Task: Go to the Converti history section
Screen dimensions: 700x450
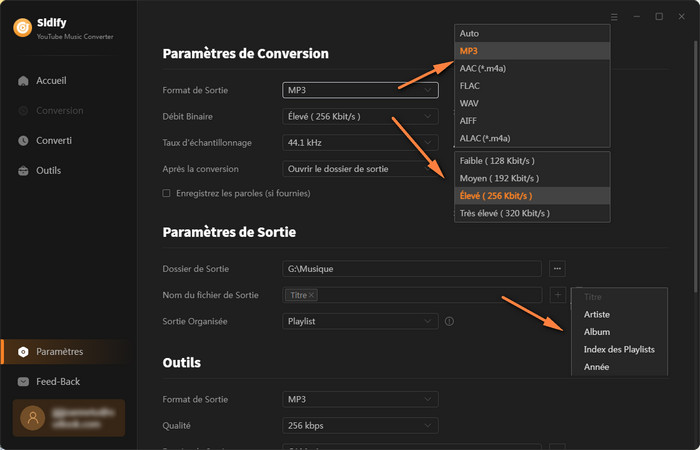Action: (53, 140)
